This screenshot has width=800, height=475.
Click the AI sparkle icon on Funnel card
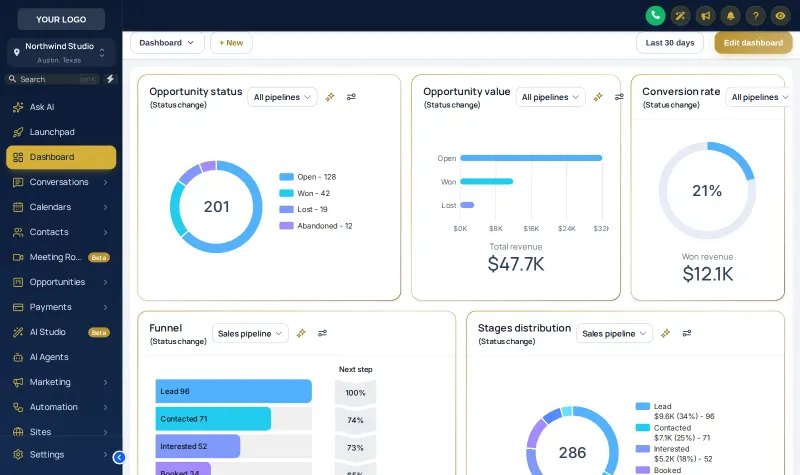[x=301, y=333]
